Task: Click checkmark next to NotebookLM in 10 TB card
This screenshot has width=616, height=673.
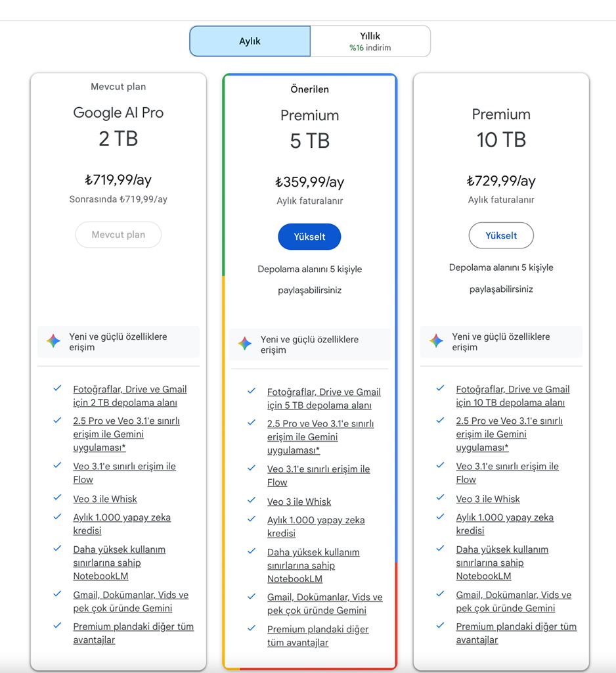Action: point(440,548)
